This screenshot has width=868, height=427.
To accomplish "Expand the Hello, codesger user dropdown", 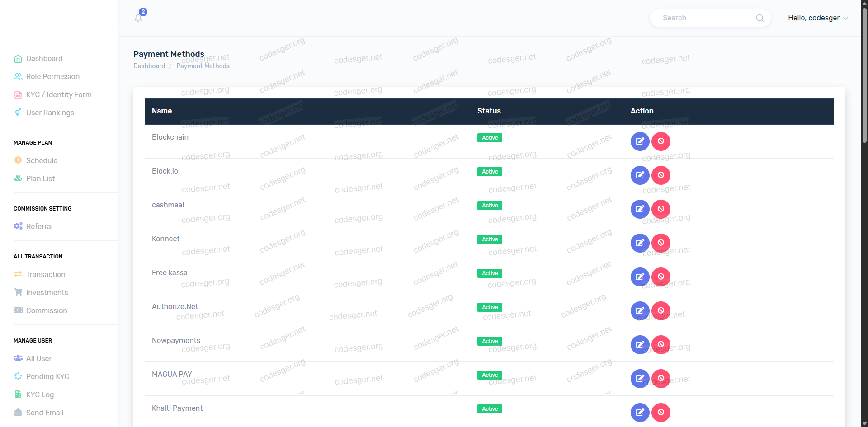I will click(x=817, y=18).
